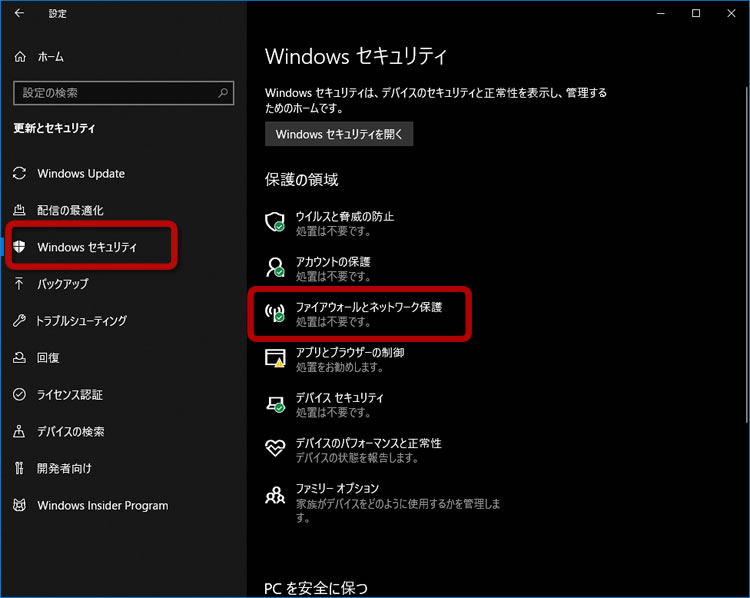Open ファイアウォールとネットワーク保護

click(368, 307)
